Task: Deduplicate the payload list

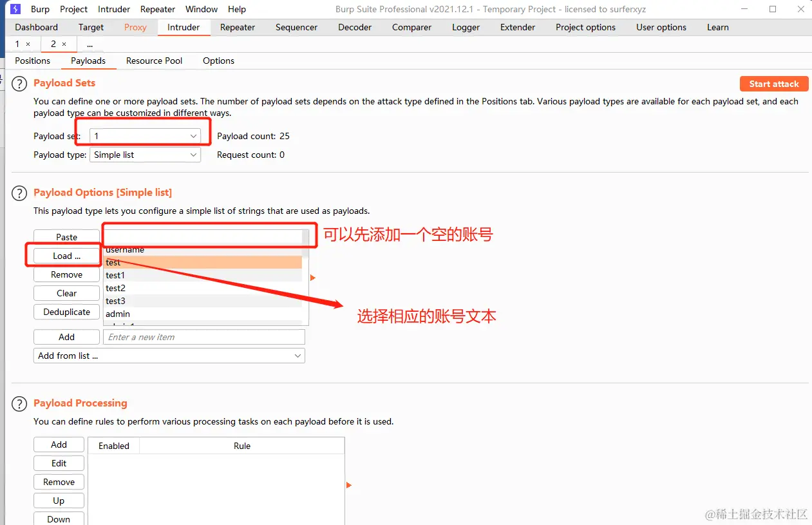Action: (x=66, y=312)
